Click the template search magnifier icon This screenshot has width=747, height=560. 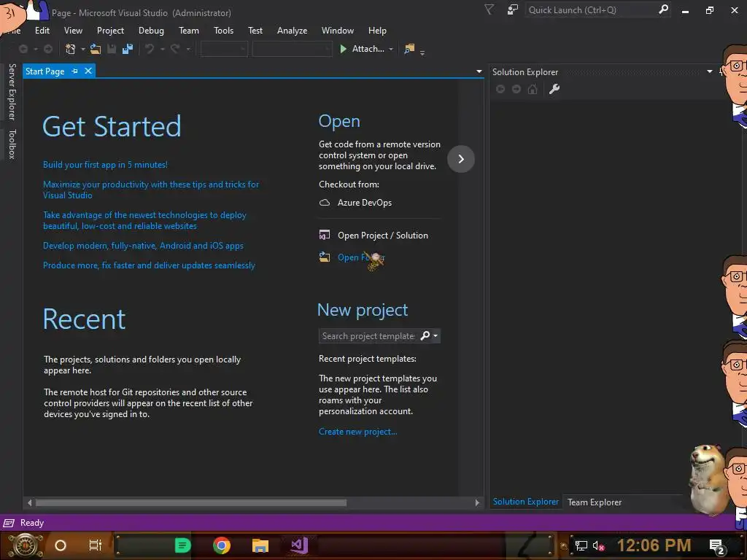(425, 335)
